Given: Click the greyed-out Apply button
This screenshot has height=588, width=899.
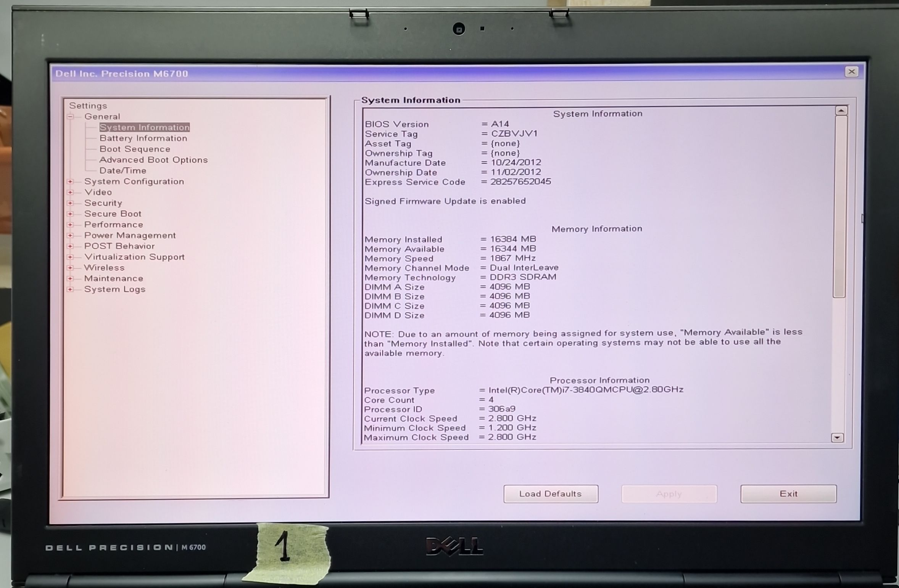Looking at the screenshot, I should [x=669, y=494].
